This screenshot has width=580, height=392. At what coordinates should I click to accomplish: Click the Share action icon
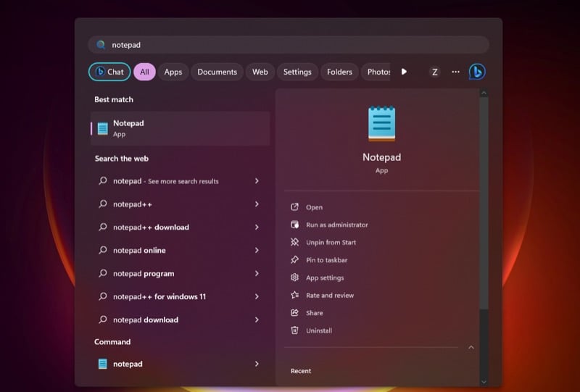pyautogui.click(x=294, y=313)
